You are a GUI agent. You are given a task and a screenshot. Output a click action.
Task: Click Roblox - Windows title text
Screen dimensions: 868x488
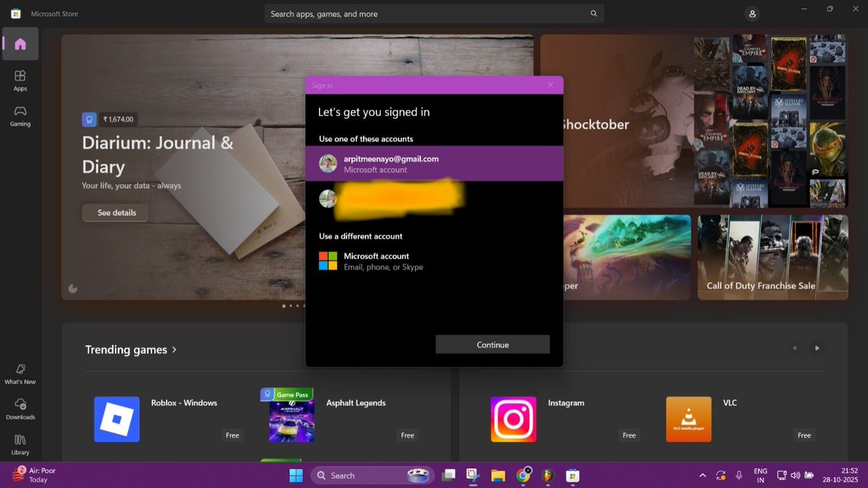click(184, 403)
